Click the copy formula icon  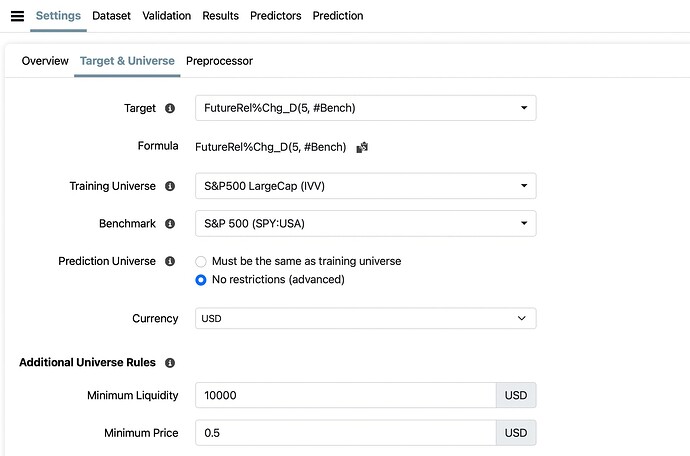[362, 147]
